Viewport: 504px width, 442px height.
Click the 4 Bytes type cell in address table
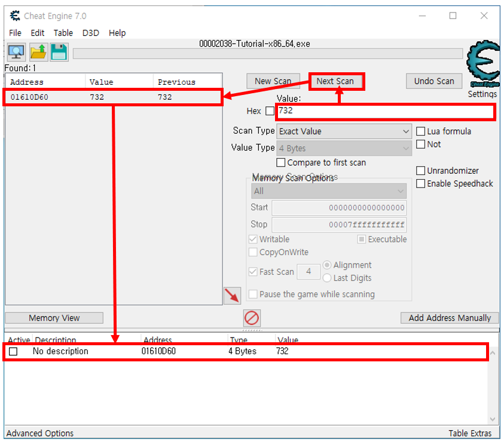(x=242, y=351)
